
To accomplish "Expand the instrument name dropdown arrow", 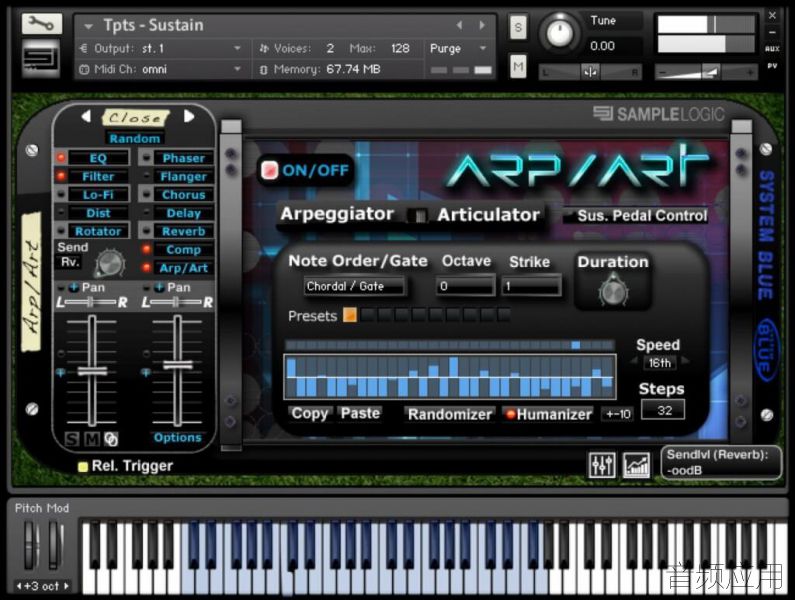I will 88,25.
